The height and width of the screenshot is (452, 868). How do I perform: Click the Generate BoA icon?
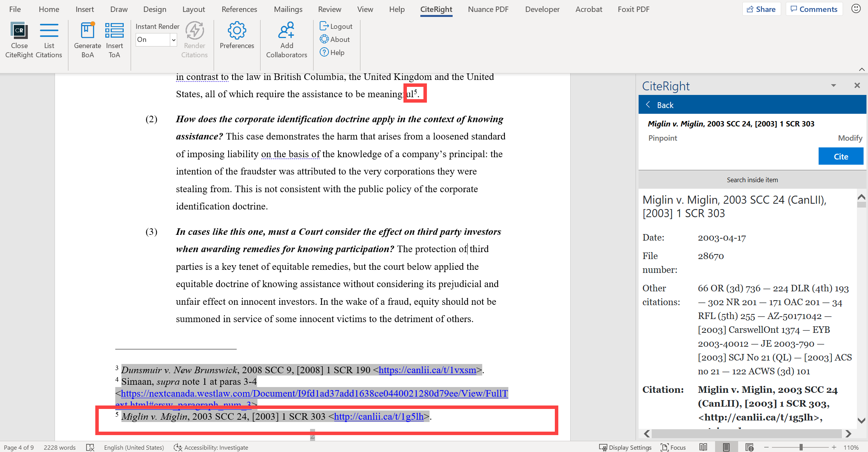pos(88,31)
